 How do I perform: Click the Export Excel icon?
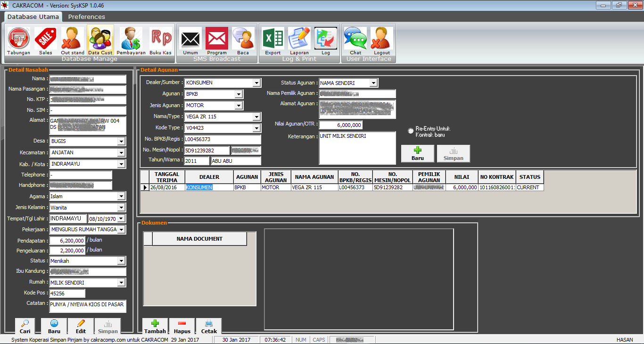coord(272,40)
